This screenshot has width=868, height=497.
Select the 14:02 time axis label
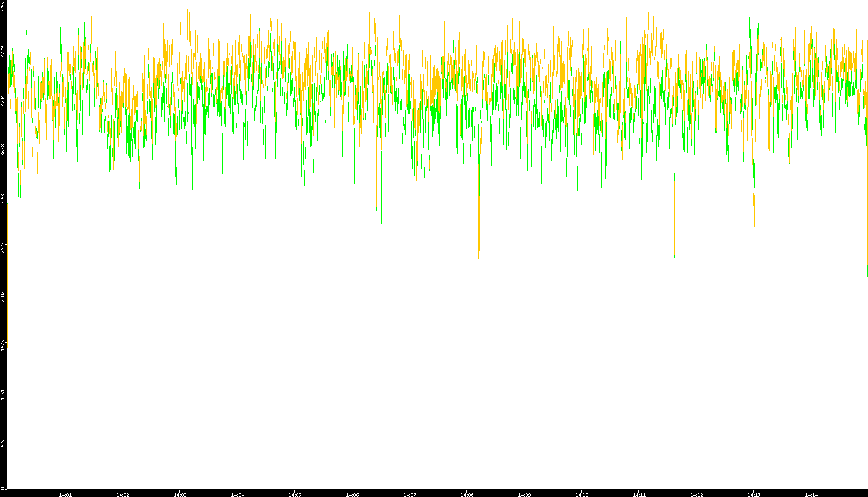[x=122, y=495]
